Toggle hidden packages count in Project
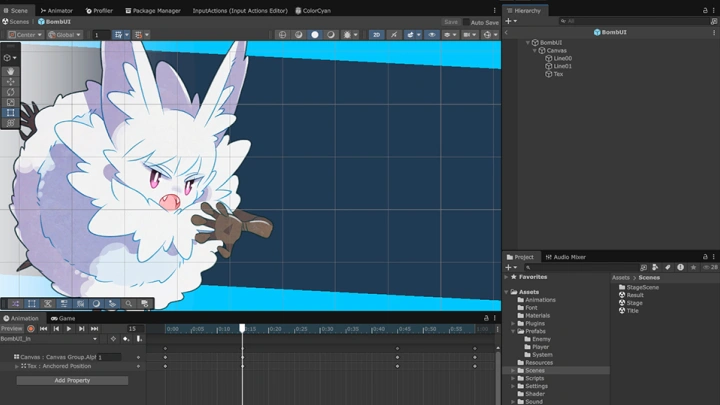This screenshot has width=720, height=405. point(711,267)
